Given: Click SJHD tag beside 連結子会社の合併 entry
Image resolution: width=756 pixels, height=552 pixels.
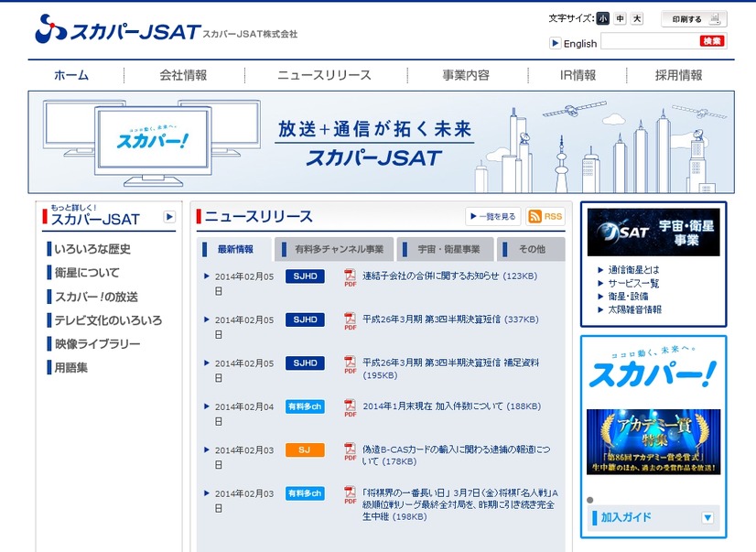Looking at the screenshot, I should (305, 276).
